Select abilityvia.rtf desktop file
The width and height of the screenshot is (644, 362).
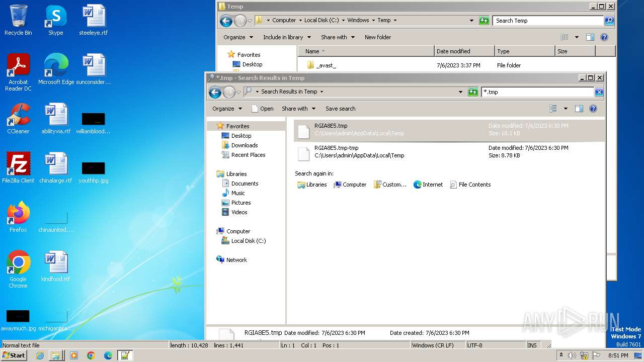(56, 119)
